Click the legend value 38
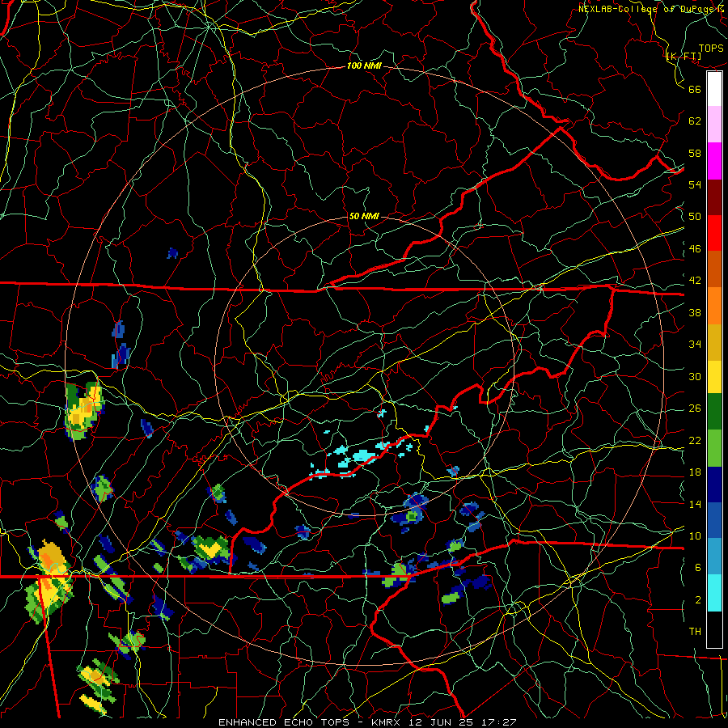The image size is (728, 728). 695,312
